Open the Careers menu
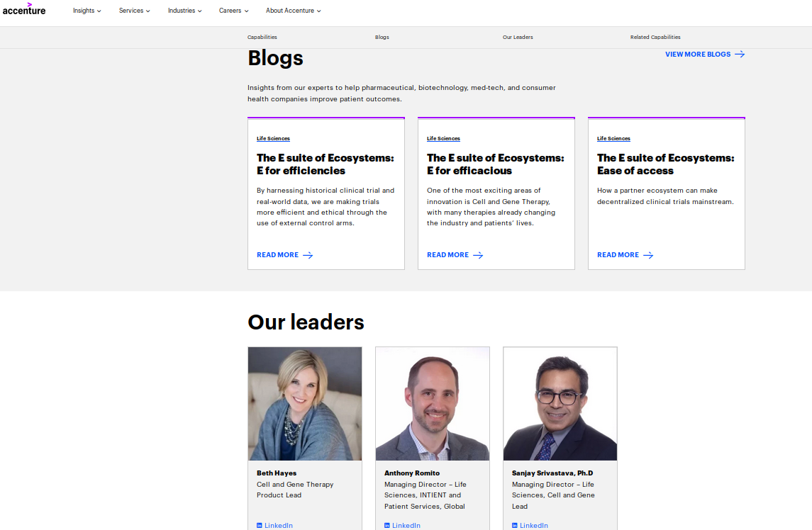812x530 pixels. coord(233,11)
